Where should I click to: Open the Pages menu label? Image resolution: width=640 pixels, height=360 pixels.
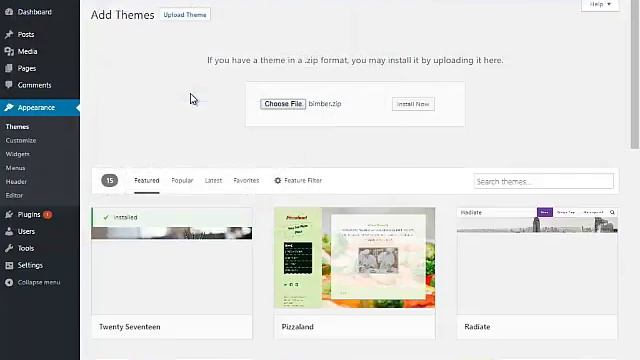(27, 68)
